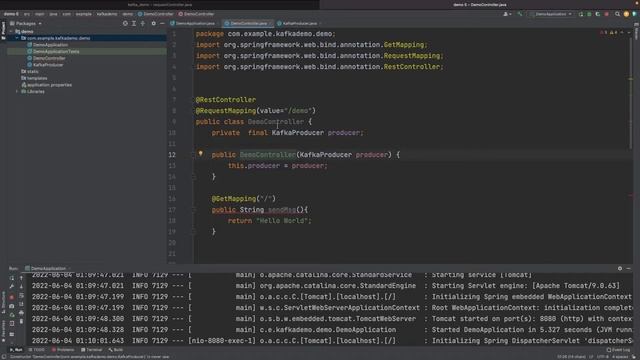Click rerun icon in Run panel sidebar
640x360 pixels.
tap(12, 278)
